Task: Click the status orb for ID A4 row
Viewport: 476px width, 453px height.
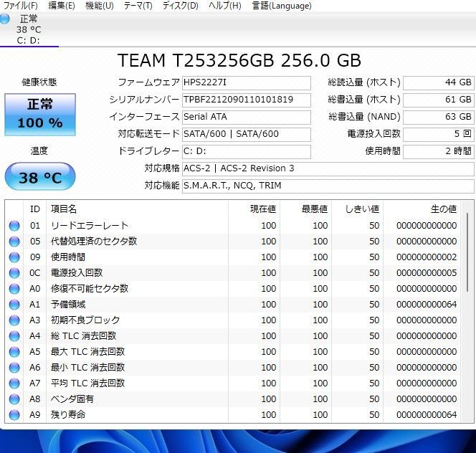Action: [14, 336]
